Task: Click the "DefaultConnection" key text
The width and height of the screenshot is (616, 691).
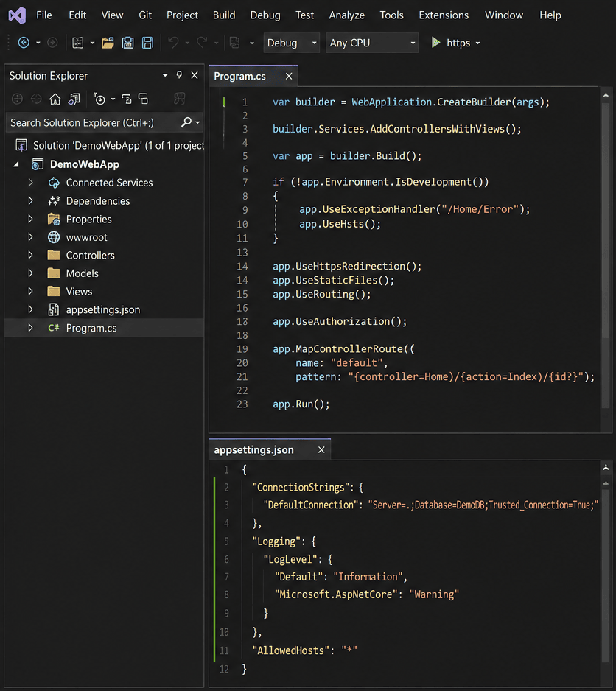Action: click(x=311, y=505)
